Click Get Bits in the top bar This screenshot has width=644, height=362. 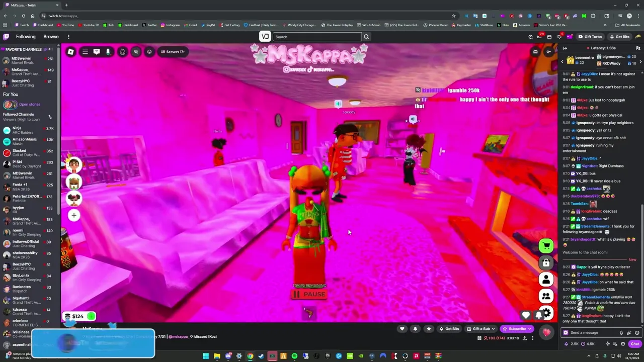[x=619, y=37]
